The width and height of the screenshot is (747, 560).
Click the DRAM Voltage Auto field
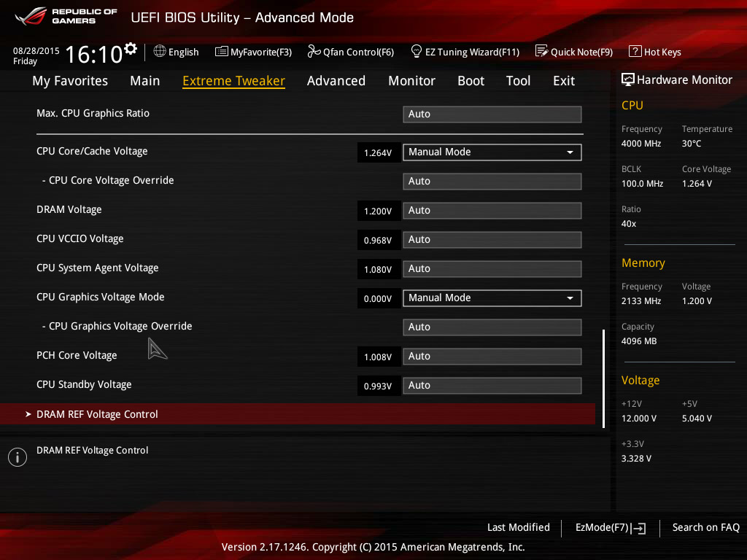point(492,211)
